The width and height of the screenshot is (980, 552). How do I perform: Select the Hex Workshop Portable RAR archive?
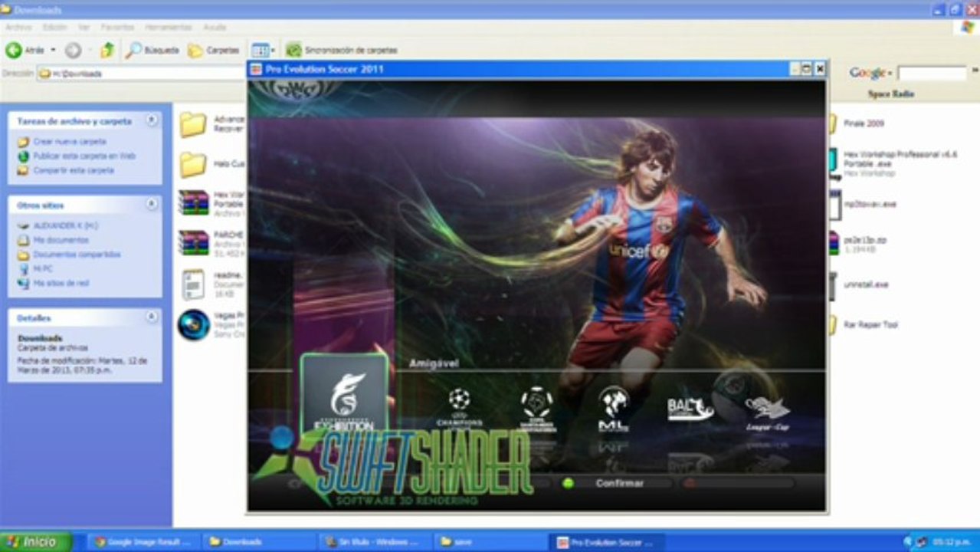(193, 202)
